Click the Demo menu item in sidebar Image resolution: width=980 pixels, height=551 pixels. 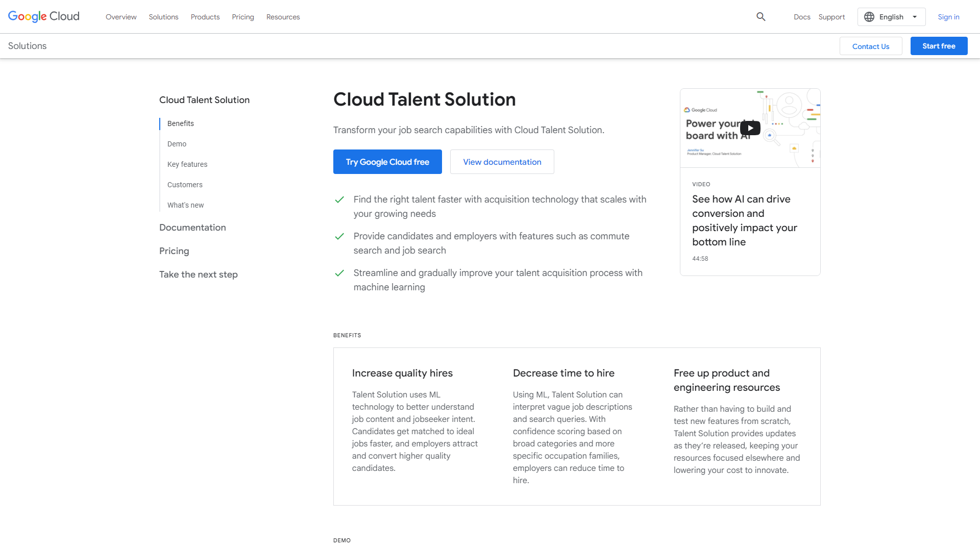click(176, 143)
